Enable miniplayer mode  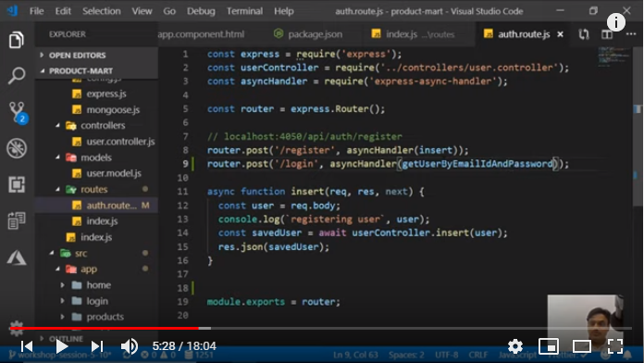click(x=549, y=346)
